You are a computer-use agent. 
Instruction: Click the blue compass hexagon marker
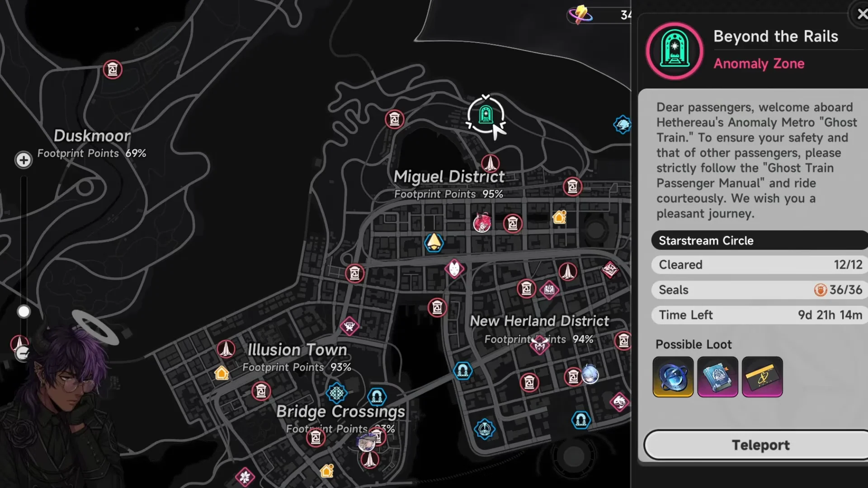pyautogui.click(x=485, y=429)
